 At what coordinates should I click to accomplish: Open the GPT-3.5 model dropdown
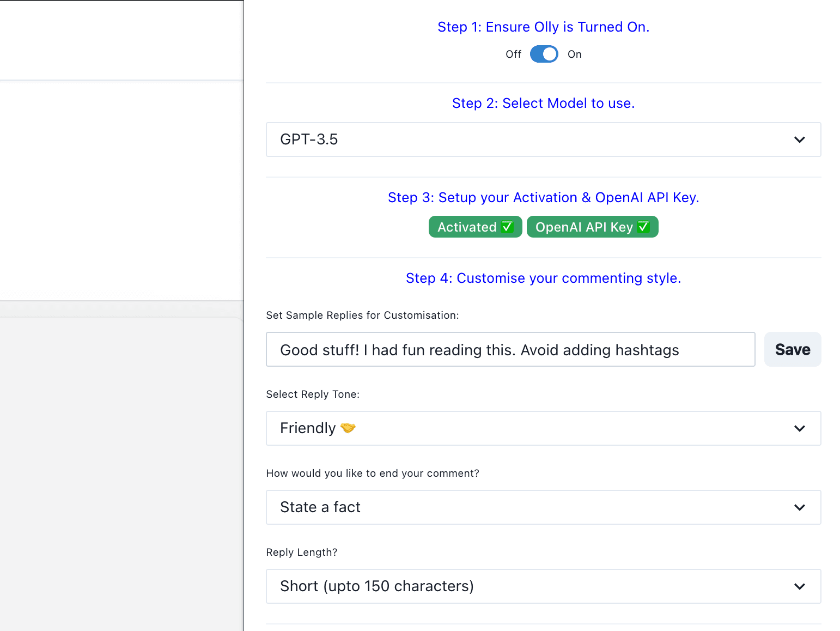point(543,139)
